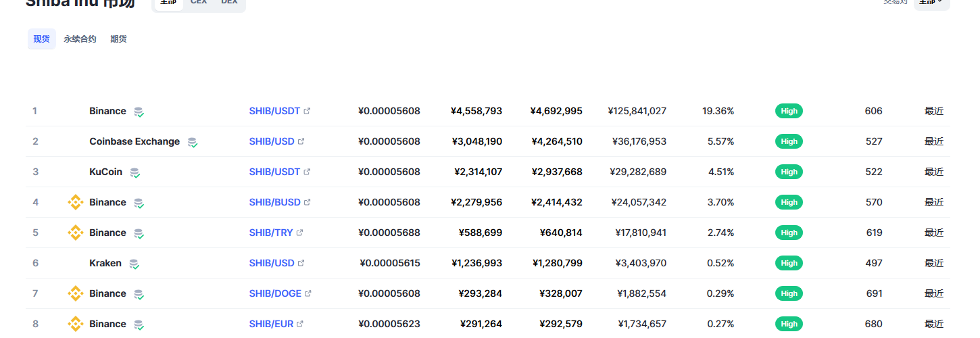The height and width of the screenshot is (338, 980).
Task: Click reserve-verified icon next to Coinbase Exchange
Action: point(193,142)
